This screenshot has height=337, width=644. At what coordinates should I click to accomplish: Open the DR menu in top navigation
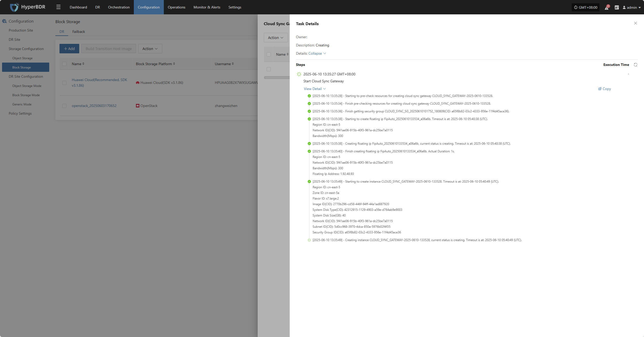[97, 7]
